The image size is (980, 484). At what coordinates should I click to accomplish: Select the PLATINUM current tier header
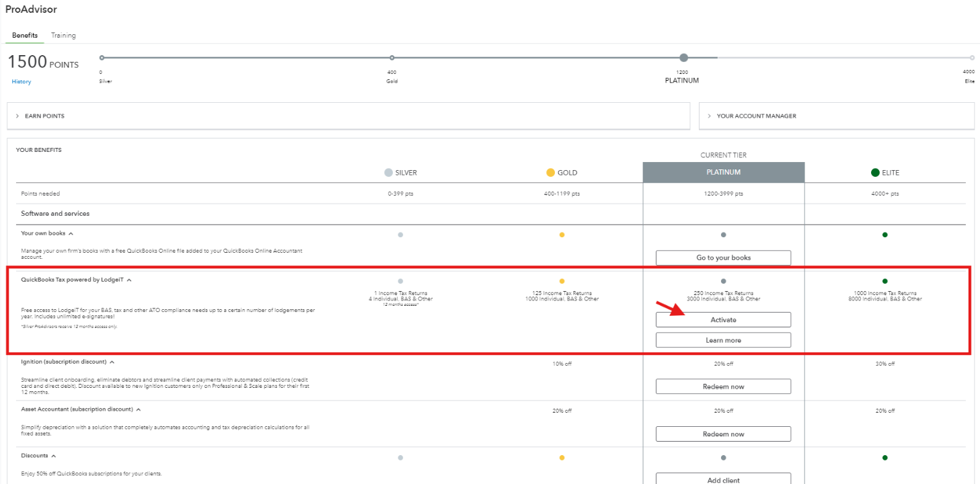723,172
